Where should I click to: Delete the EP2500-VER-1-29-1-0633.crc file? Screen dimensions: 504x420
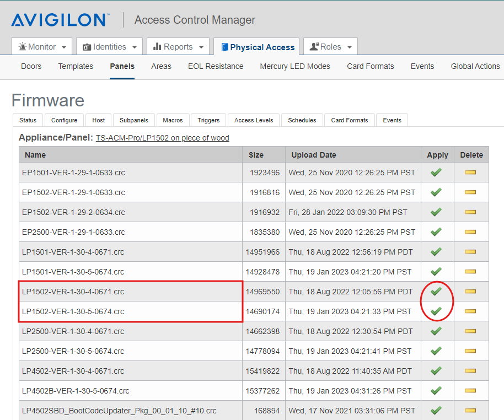click(471, 231)
